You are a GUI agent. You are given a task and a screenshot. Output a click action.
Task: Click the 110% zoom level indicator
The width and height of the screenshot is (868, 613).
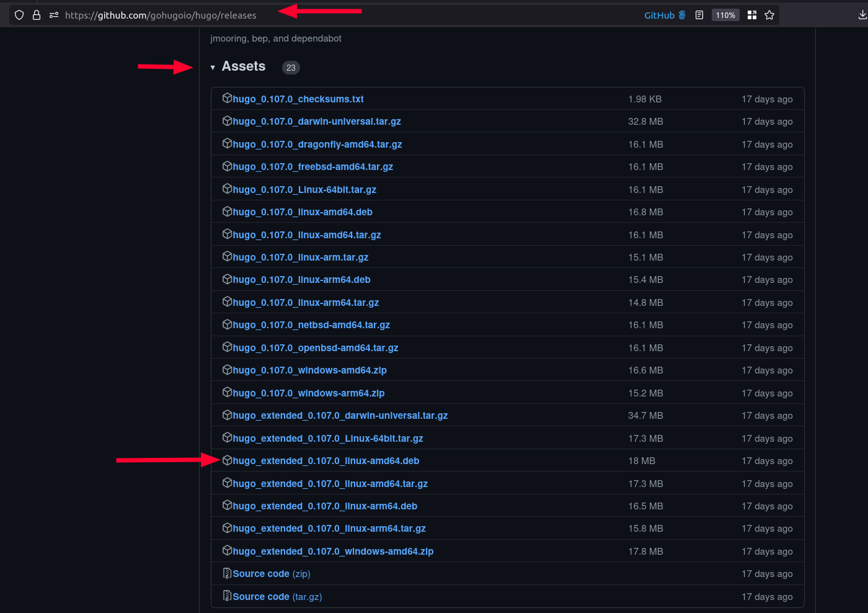tap(725, 15)
